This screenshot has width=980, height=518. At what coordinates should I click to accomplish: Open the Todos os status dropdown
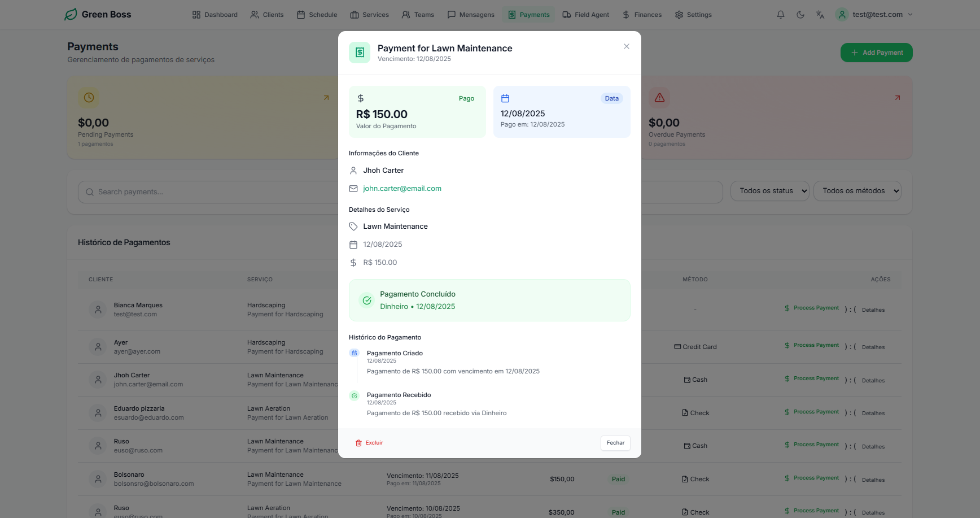point(769,191)
